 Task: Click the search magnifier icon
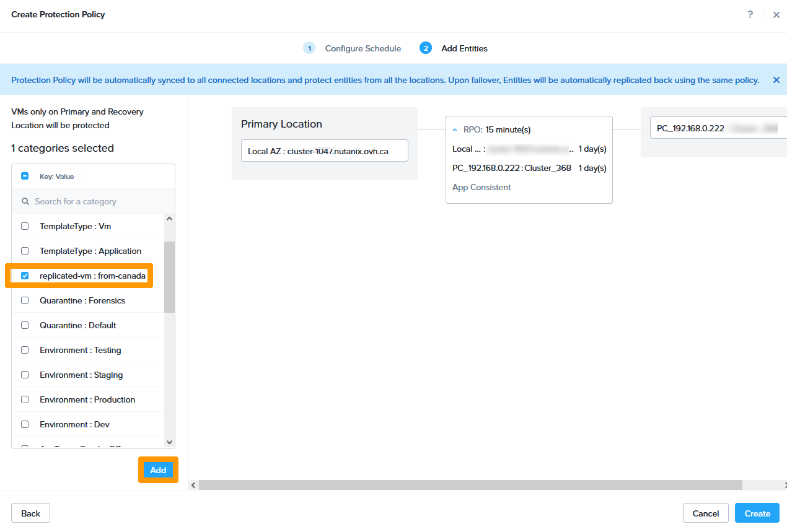pos(25,201)
